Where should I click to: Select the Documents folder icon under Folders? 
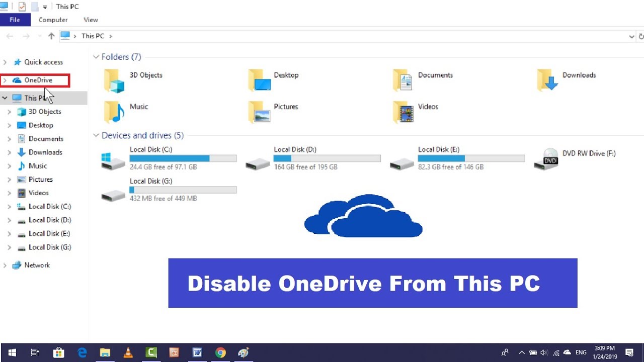coord(403,80)
